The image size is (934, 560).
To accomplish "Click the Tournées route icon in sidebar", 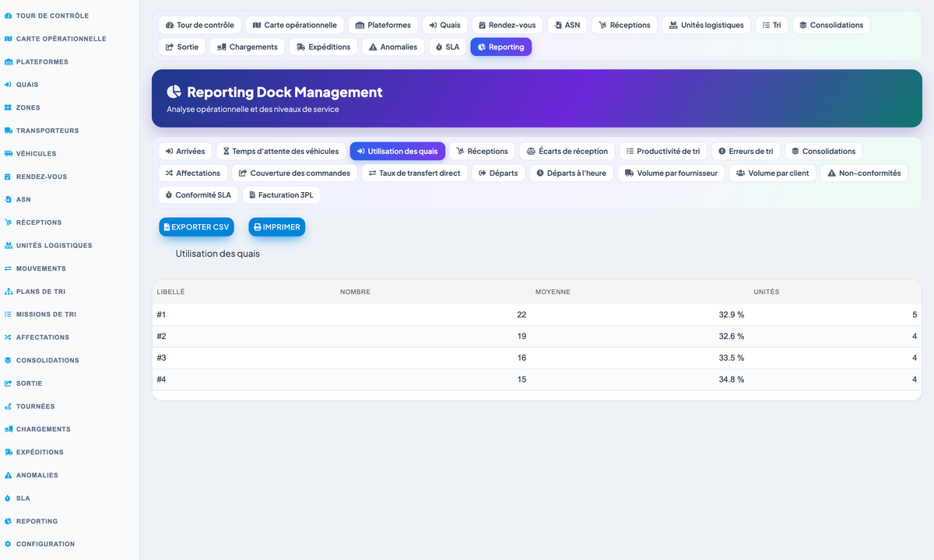I will click(8, 406).
